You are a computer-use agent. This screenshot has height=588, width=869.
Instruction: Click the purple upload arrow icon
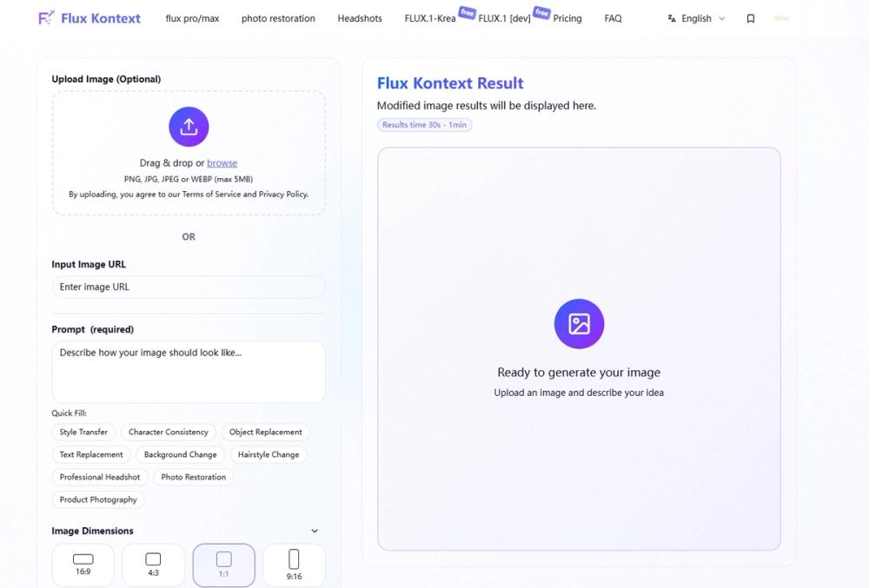click(x=189, y=127)
